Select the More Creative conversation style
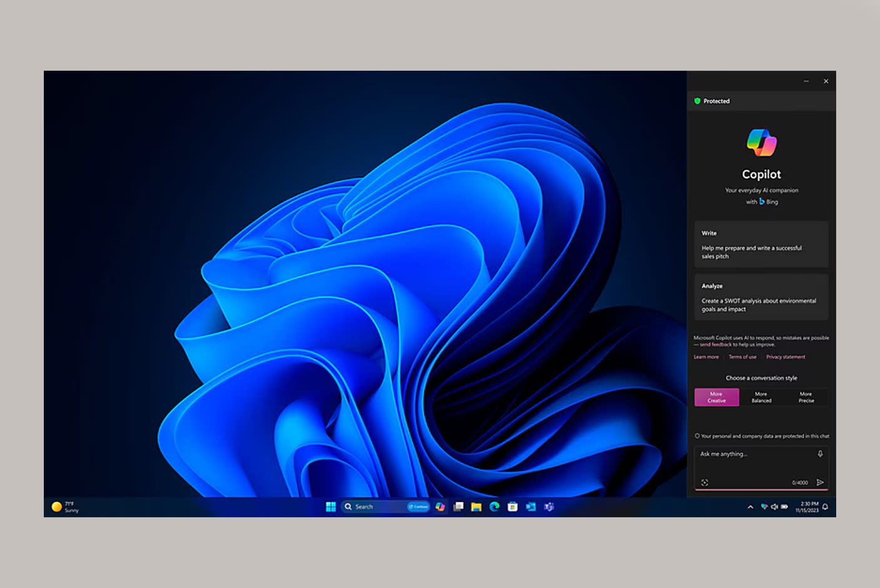The height and width of the screenshot is (588, 880). coord(717,397)
